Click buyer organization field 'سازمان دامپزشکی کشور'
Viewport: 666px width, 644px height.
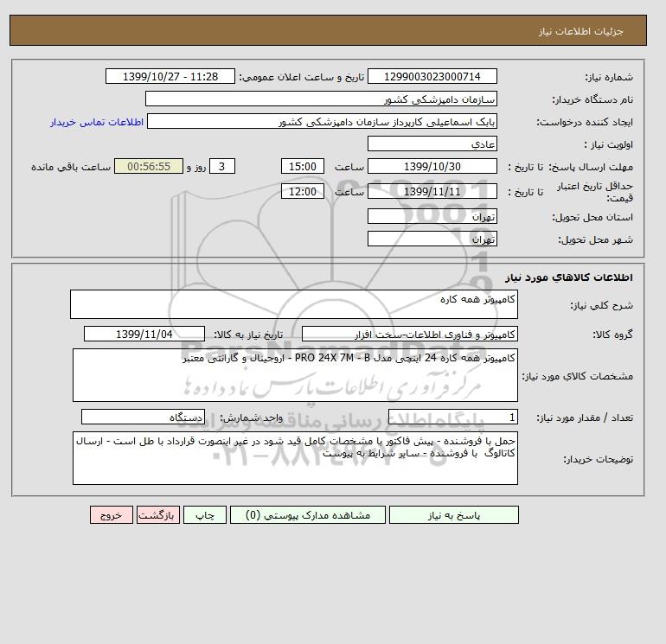point(321,99)
